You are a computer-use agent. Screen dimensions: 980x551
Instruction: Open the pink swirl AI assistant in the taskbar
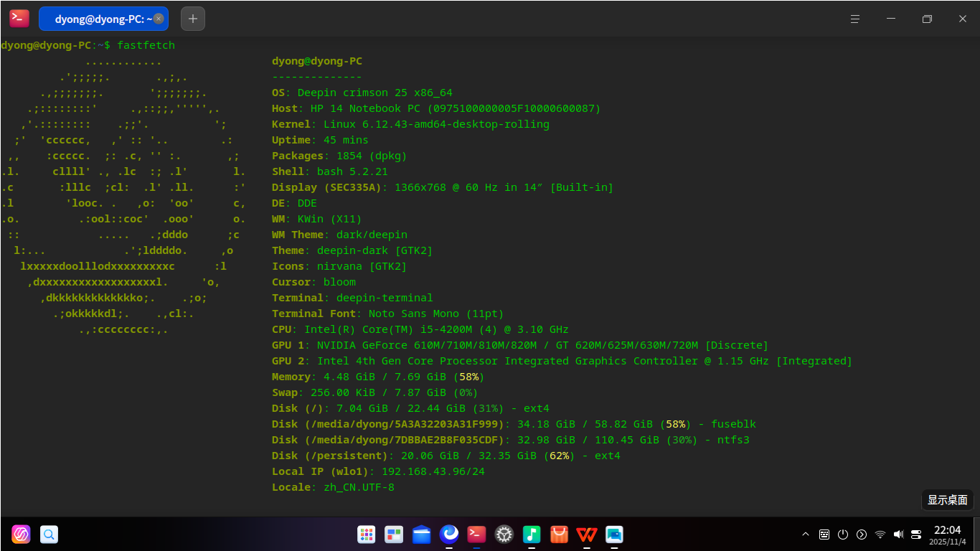[21, 534]
